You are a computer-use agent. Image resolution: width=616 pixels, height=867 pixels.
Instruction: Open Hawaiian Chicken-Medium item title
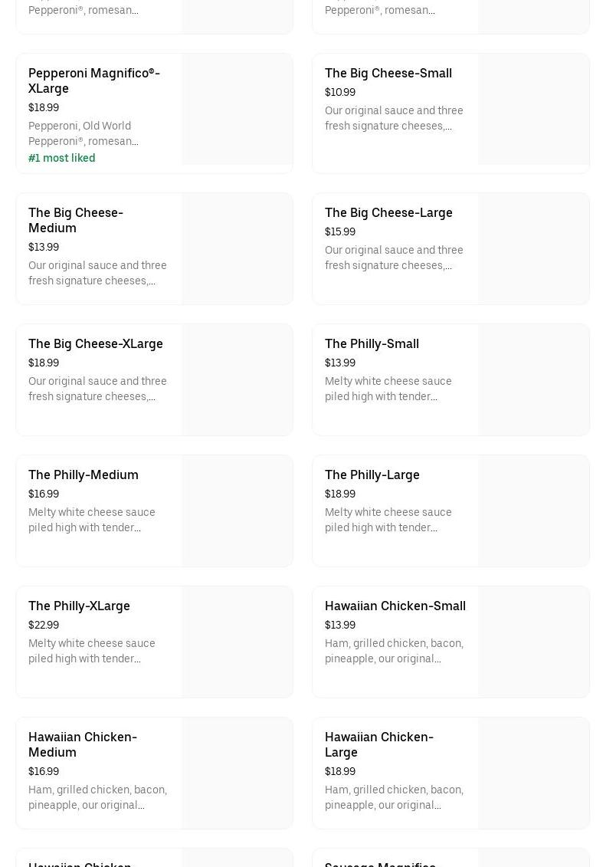[x=82, y=744]
